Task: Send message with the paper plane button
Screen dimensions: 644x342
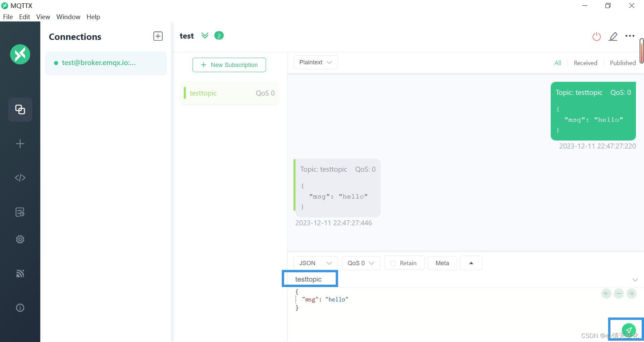Action: (629, 330)
